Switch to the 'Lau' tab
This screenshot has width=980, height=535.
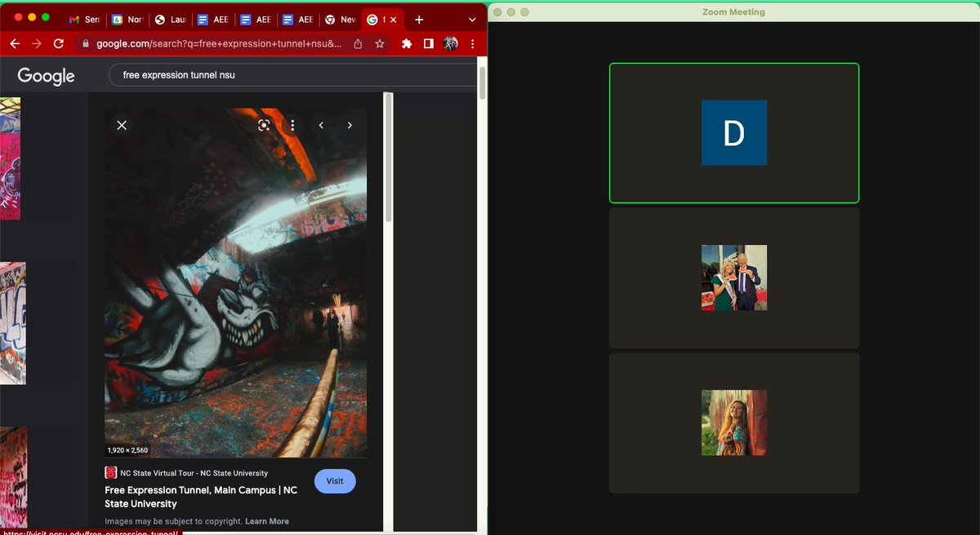[169, 20]
